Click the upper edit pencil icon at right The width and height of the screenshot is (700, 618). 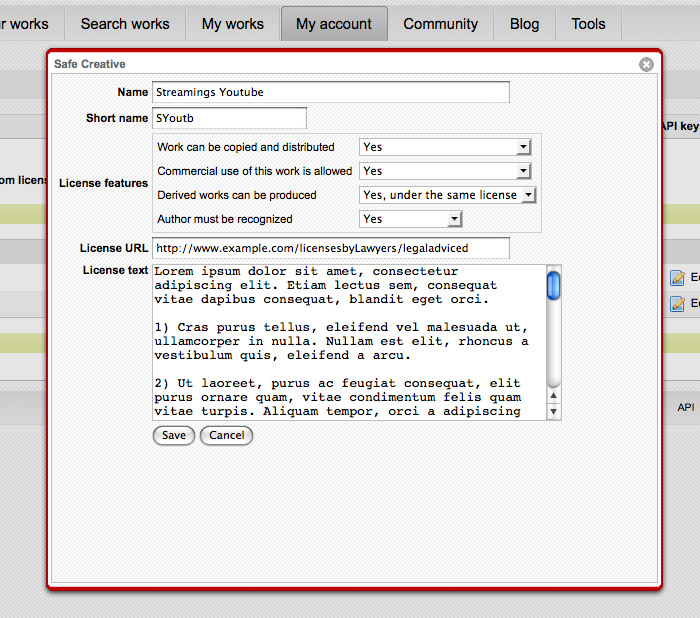click(x=678, y=278)
